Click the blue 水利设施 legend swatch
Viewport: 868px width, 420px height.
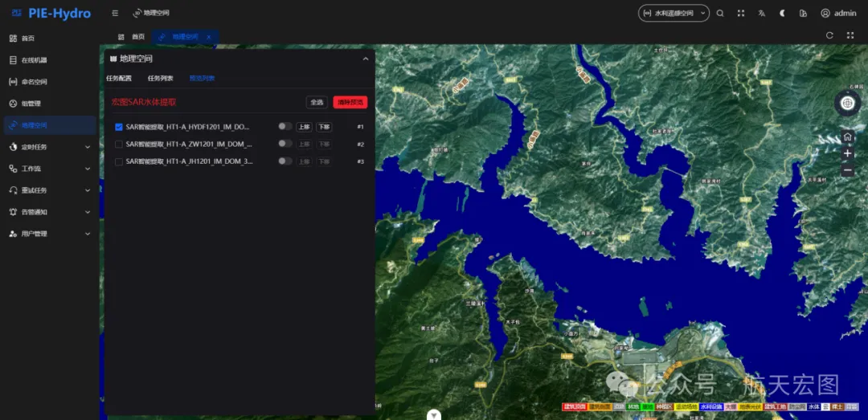(x=710, y=407)
